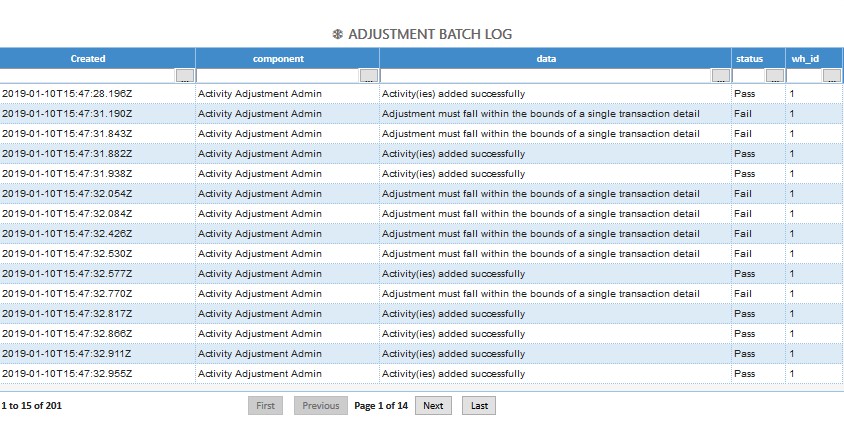Sort by the component column header
This screenshot has height=432, width=844.
[x=278, y=59]
